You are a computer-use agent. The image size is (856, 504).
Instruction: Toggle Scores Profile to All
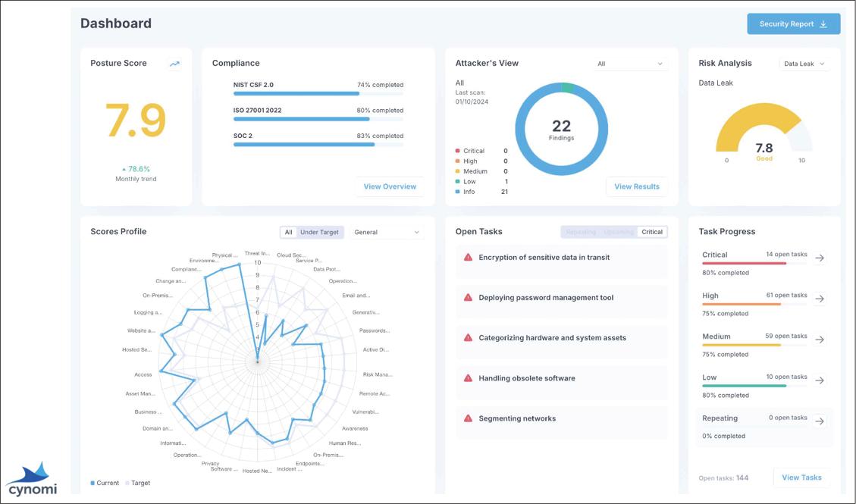click(x=288, y=233)
